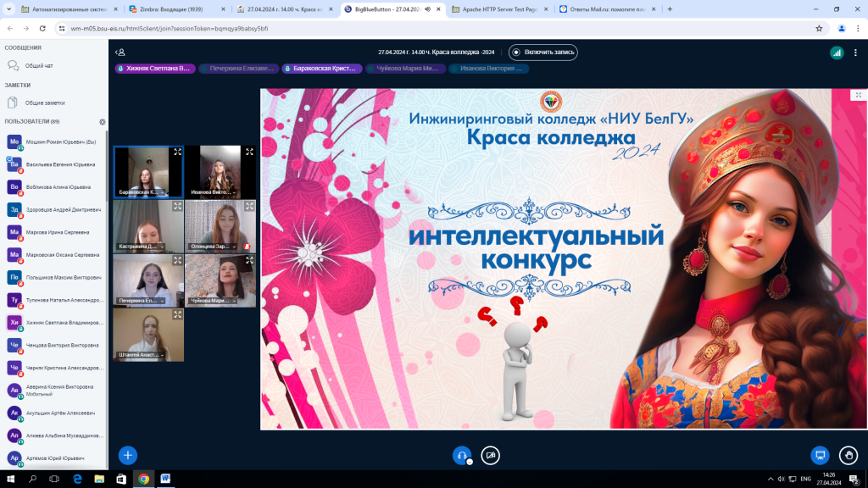Select user Тулинова Наталья Александровна
The height and width of the screenshot is (488, 868).
[x=54, y=300]
